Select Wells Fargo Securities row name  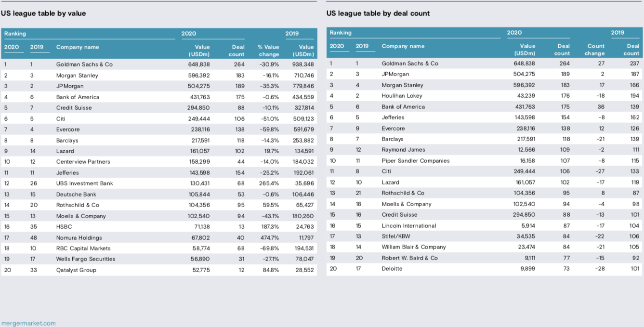coord(86,259)
